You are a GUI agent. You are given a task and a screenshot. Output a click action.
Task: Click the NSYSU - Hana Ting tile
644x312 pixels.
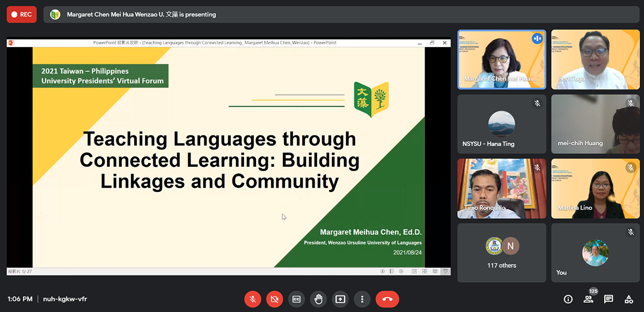501,124
